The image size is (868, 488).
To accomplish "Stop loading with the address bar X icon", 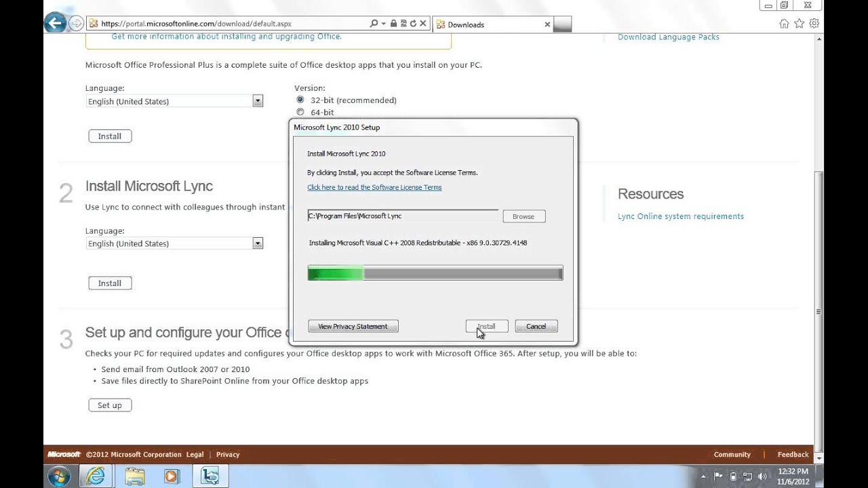I will [423, 24].
